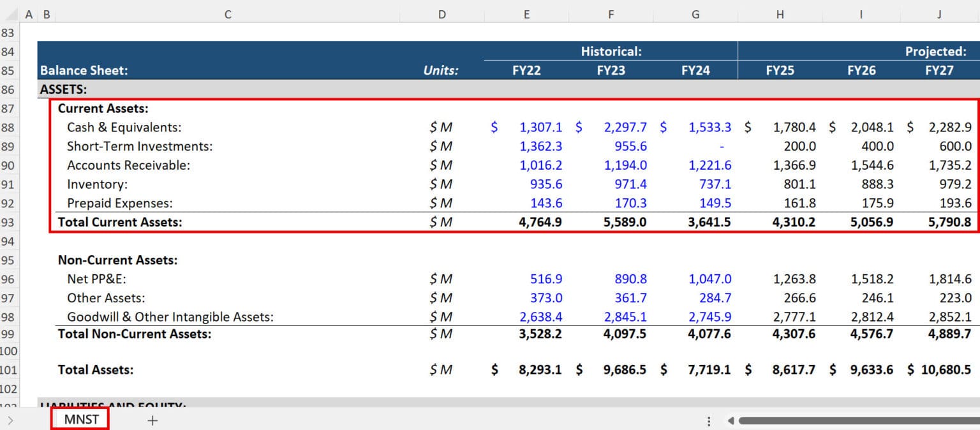Screen dimensions: 980x430
Task: Select the MNST sheet tab
Action: [82, 419]
